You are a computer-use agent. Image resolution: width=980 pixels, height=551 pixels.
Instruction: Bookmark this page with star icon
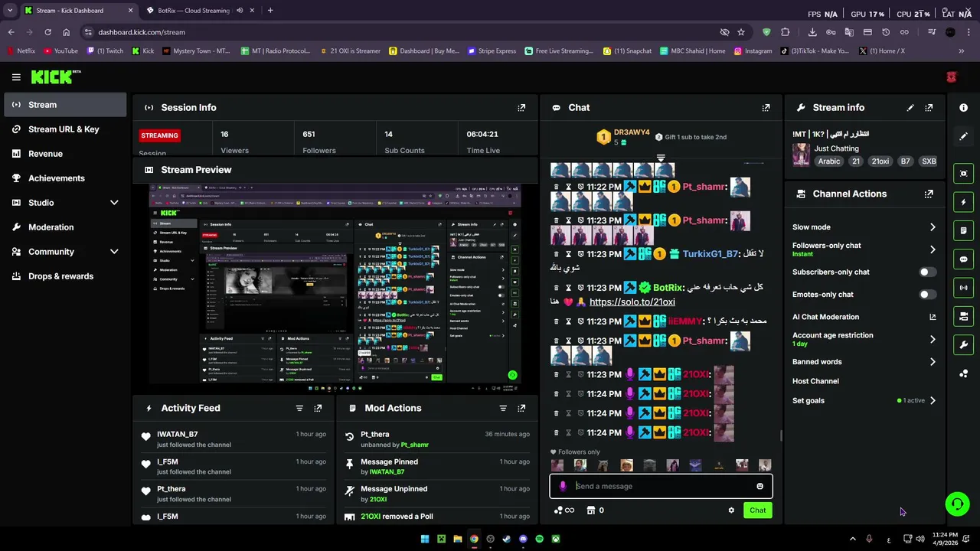(740, 32)
